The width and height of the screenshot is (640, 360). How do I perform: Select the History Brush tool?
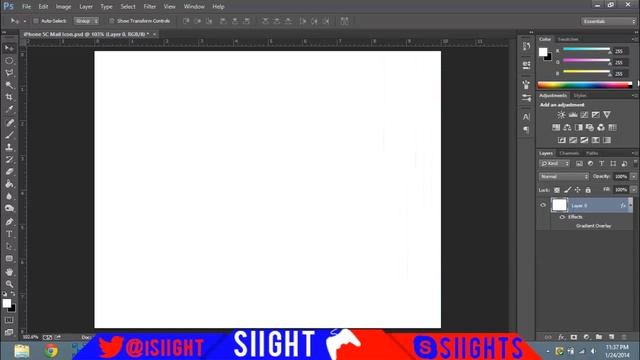[x=9, y=160]
